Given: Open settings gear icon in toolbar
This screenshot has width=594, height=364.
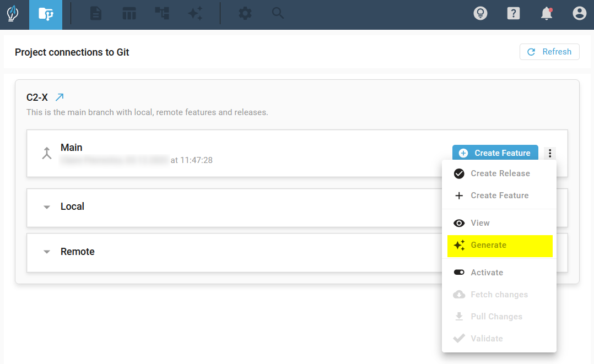Looking at the screenshot, I should [x=245, y=14].
